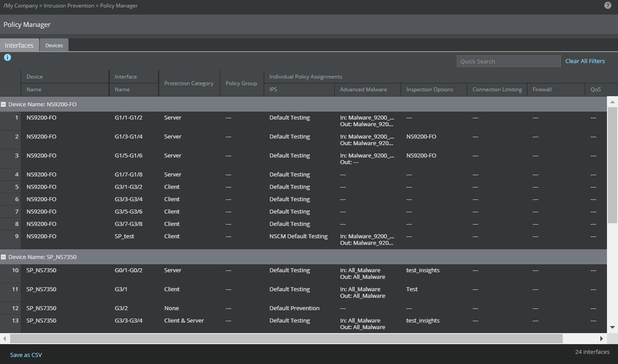Image resolution: width=618 pixels, height=364 pixels.
Task: Select the G3/7-G3/8 interface cell
Action: click(129, 224)
